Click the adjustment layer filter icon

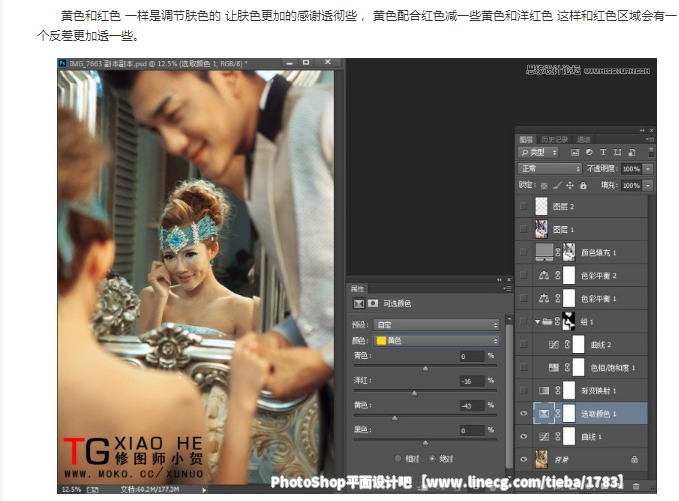point(589,152)
